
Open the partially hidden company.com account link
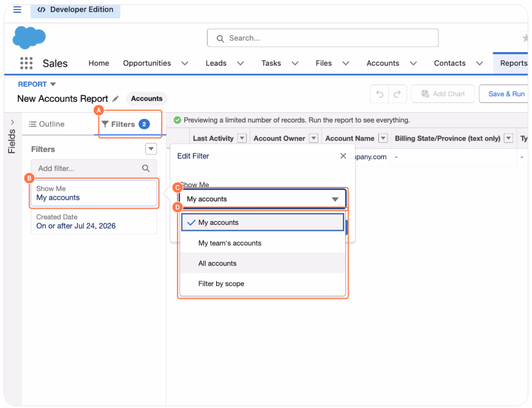(371, 157)
